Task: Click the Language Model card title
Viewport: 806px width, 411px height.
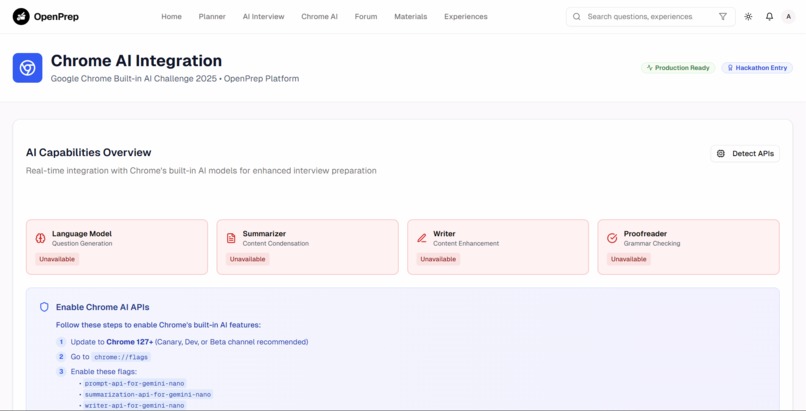Action: [x=82, y=234]
